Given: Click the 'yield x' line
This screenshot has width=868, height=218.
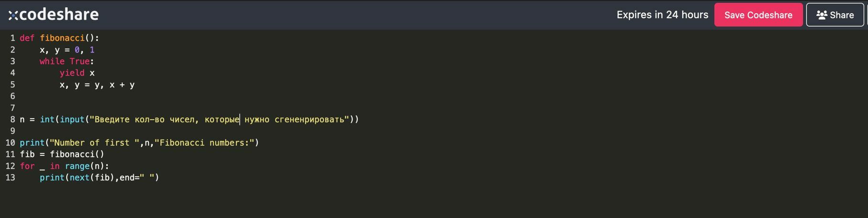Looking at the screenshot, I should pyautogui.click(x=77, y=73).
